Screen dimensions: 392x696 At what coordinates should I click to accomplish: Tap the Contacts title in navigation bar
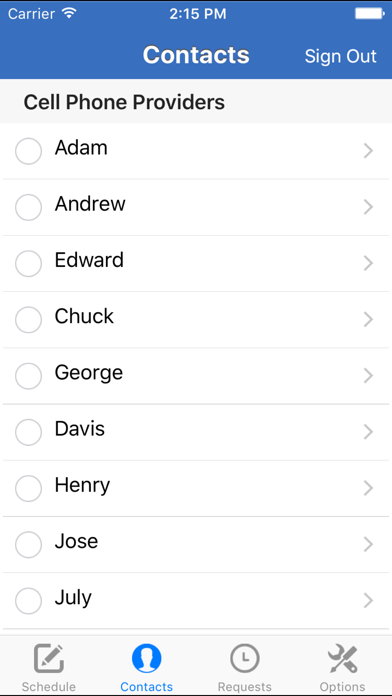(196, 55)
